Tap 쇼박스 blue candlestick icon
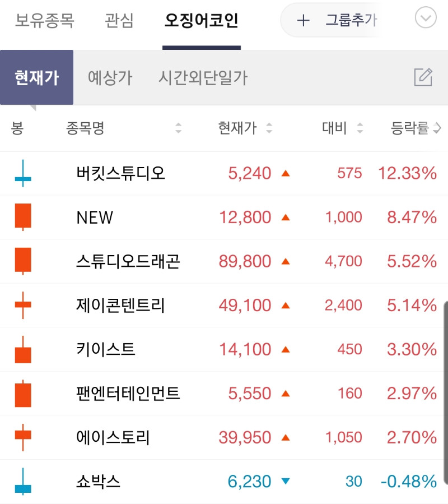The width and height of the screenshot is (448, 504). click(23, 482)
